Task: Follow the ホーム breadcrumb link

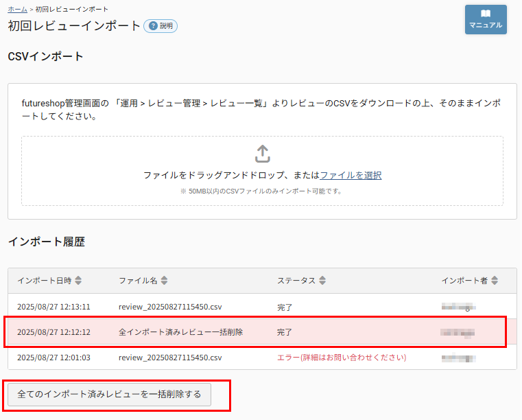Action: [x=17, y=10]
